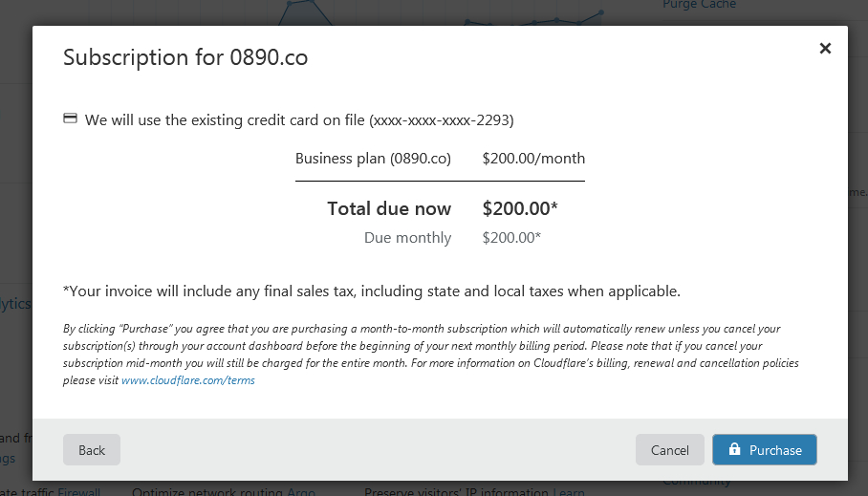This screenshot has width=868, height=496.
Task: Click the sales tax invoice notice text
Action: 372,291
